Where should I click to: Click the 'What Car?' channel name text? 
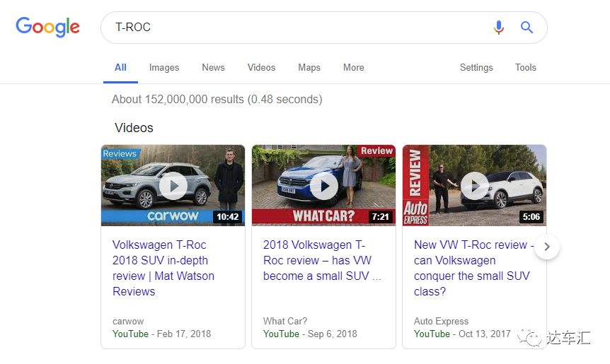click(x=285, y=322)
